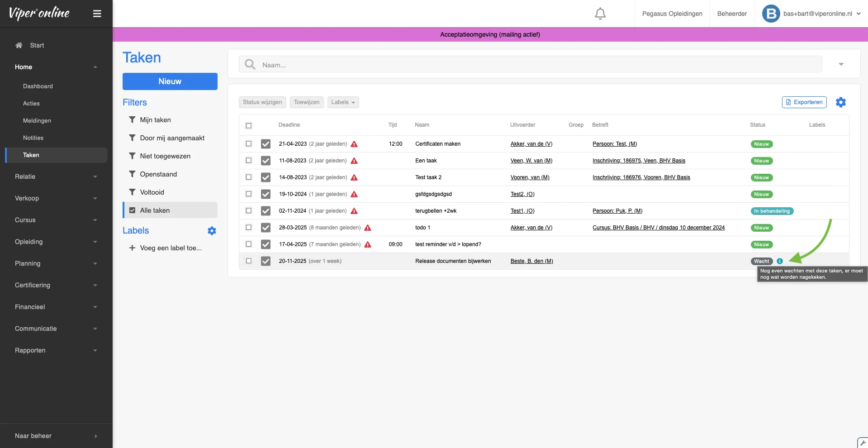Open table settings gear icon
868x448 pixels.
coord(840,102)
